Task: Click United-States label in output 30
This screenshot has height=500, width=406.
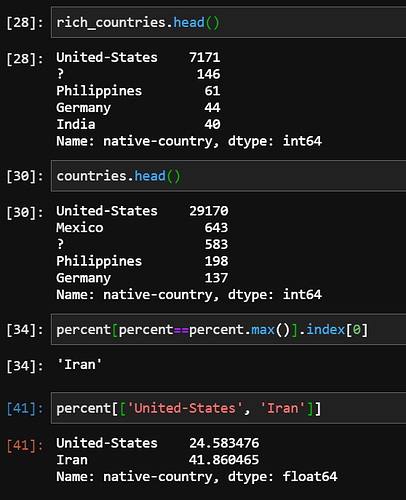Action: (x=107, y=211)
